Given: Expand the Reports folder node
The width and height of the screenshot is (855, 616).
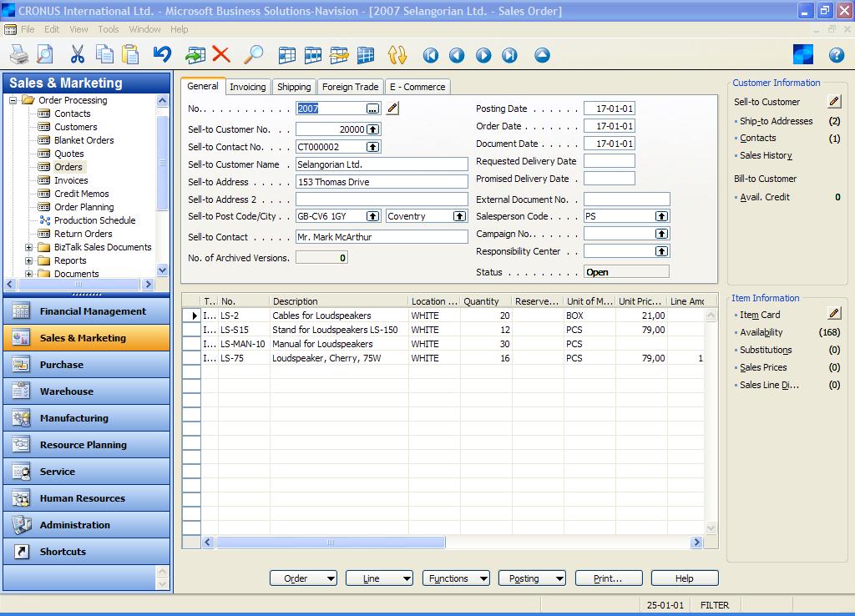Looking at the screenshot, I should [29, 260].
